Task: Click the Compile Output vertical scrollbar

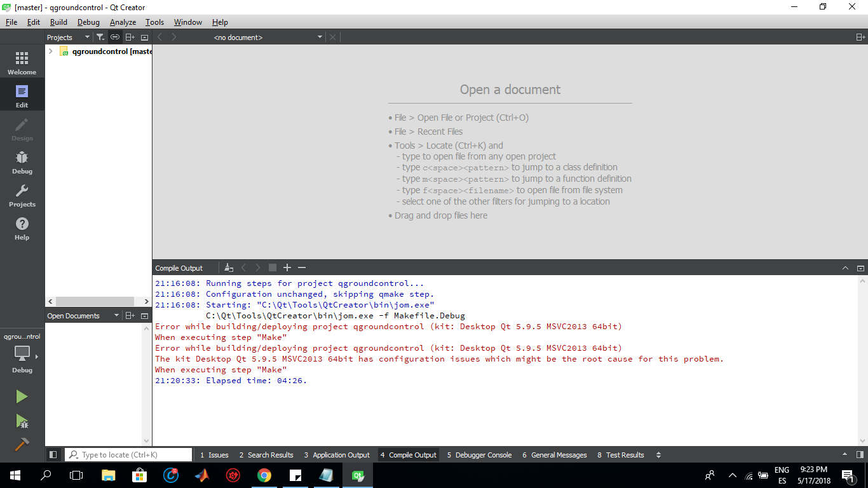Action: point(862,361)
